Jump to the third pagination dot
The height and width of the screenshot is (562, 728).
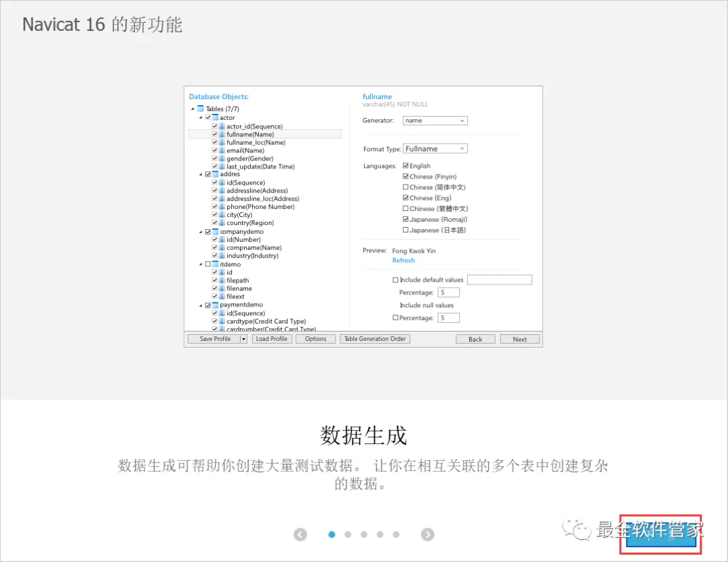(364, 534)
